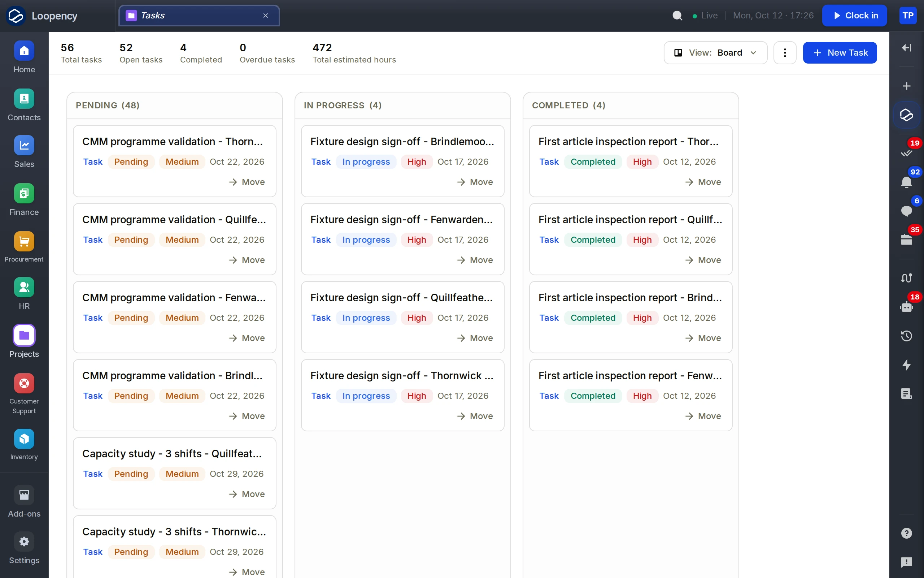This screenshot has width=924, height=578.
Task: Open Fixture design sign-off - Thornwick card title
Action: [x=402, y=376]
